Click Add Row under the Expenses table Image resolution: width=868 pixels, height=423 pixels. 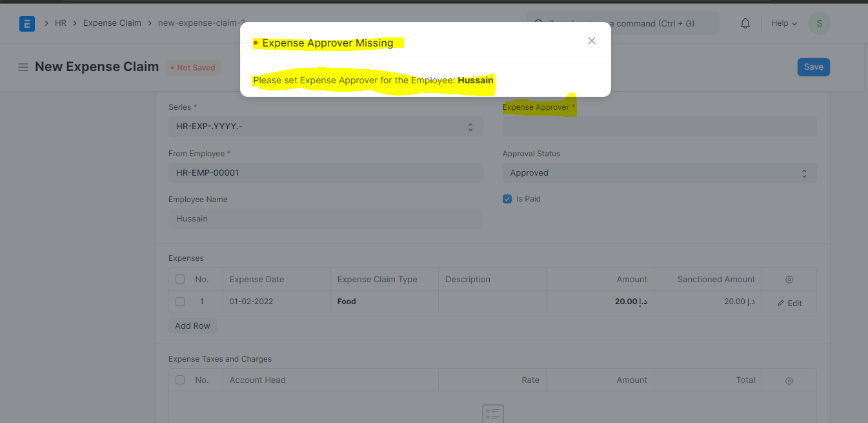[x=192, y=325]
